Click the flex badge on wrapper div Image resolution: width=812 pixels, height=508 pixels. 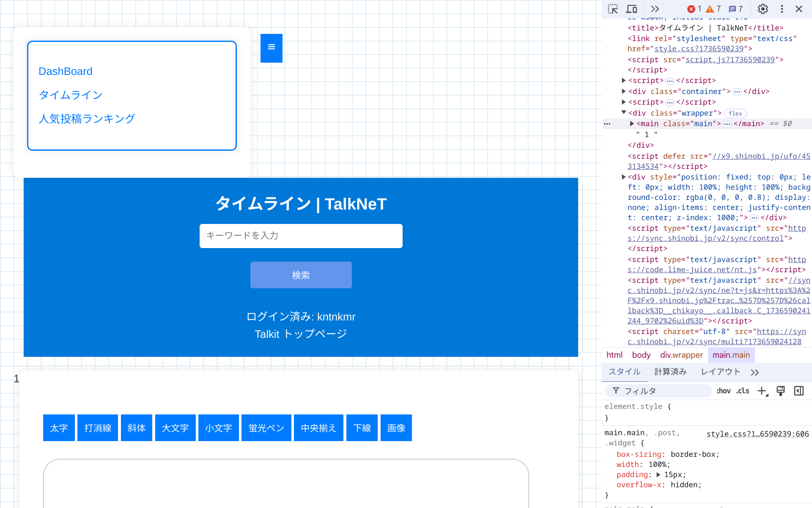tap(735, 113)
